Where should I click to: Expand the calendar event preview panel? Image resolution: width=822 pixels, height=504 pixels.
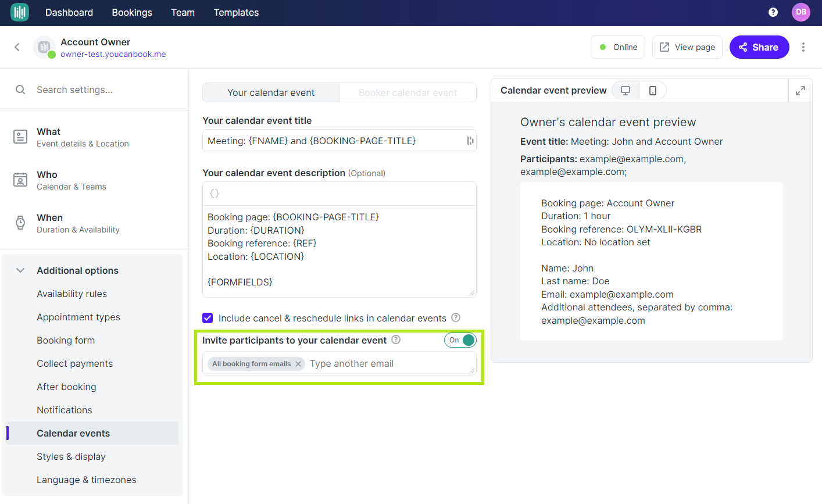[x=800, y=91]
